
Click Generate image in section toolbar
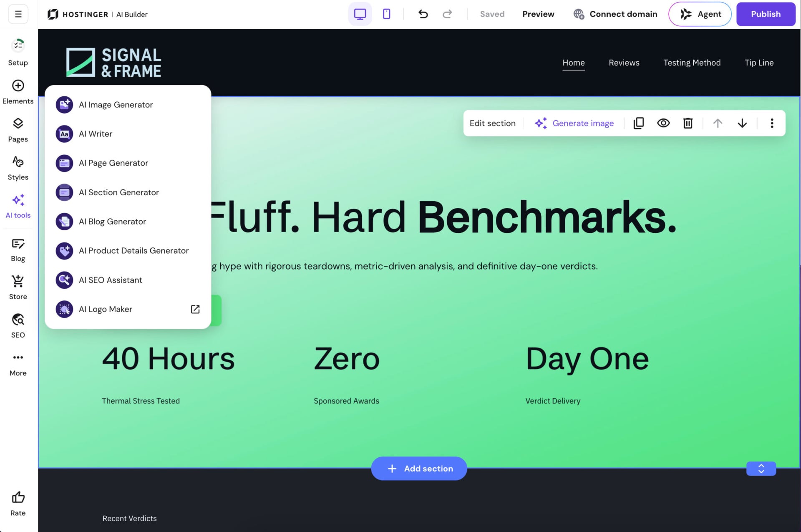(574, 123)
